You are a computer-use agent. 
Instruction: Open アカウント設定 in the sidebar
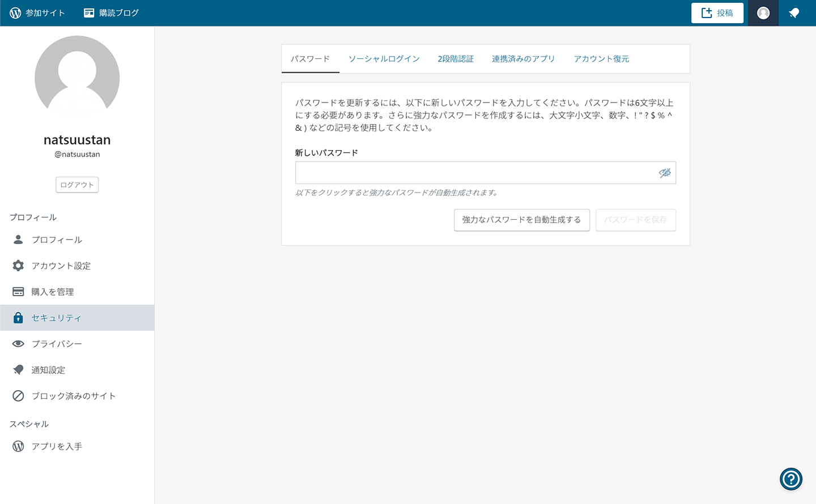point(77,266)
